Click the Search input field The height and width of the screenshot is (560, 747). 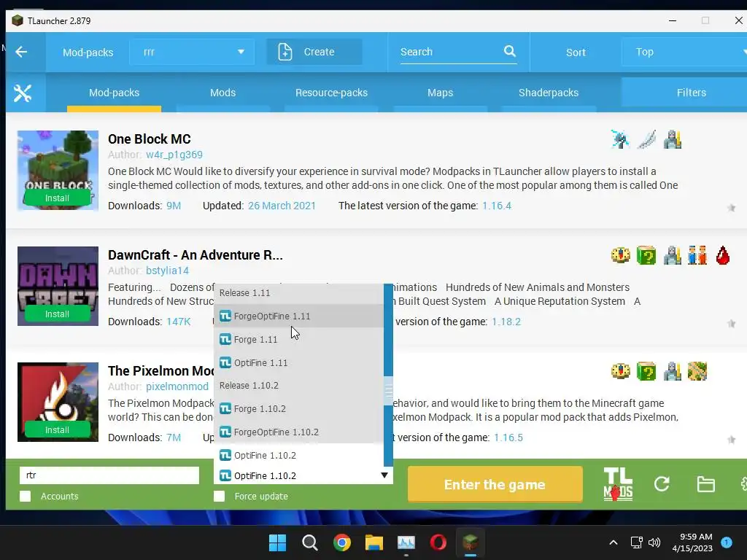[450, 52]
